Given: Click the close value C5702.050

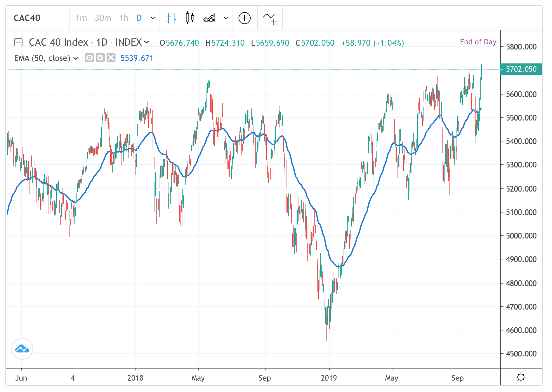Looking at the screenshot, I should point(315,43).
